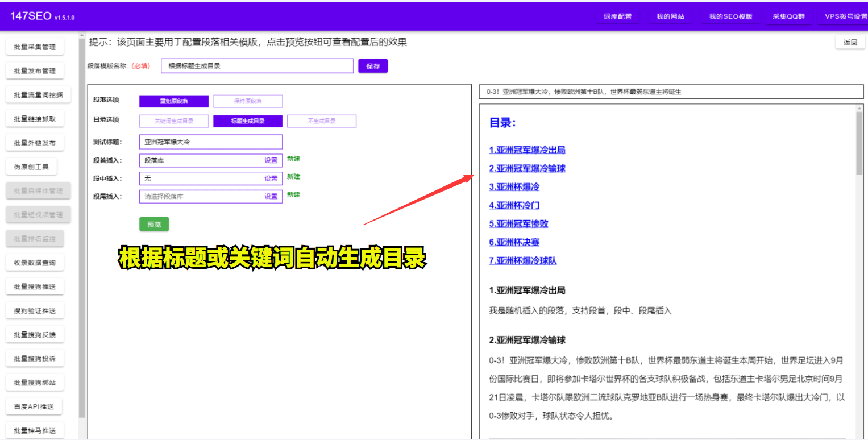Open the 伪原创工具 sidebar item
The image size is (868, 440).
tap(31, 167)
